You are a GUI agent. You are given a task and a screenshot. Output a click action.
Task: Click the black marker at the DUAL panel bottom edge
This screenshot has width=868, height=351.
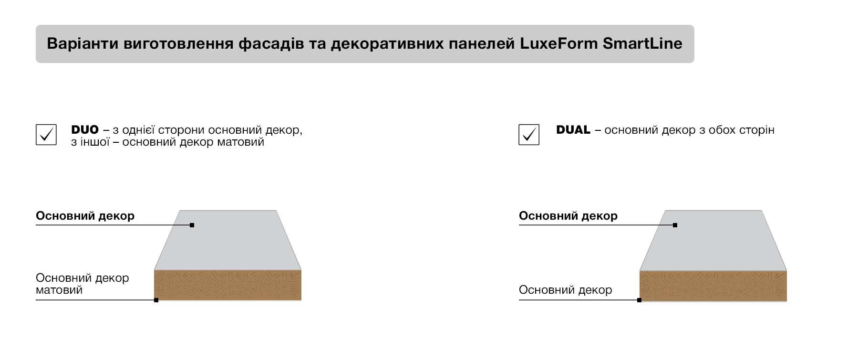point(640,300)
